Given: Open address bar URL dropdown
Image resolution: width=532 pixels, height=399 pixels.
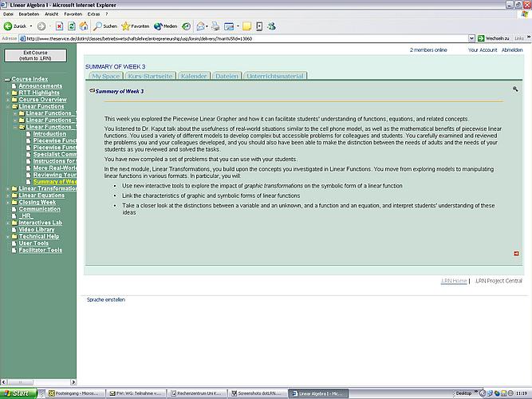Looking at the screenshot, I should (x=471, y=38).
